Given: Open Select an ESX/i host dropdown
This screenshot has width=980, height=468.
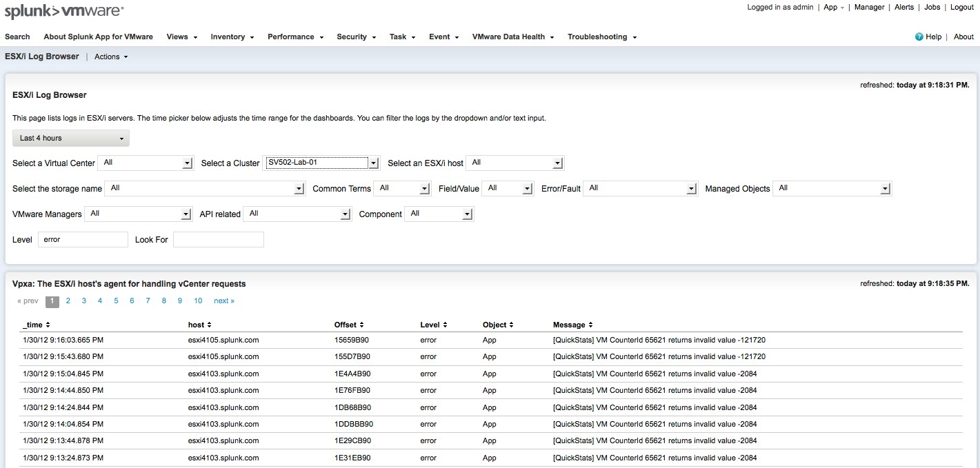Looking at the screenshot, I should [x=515, y=163].
